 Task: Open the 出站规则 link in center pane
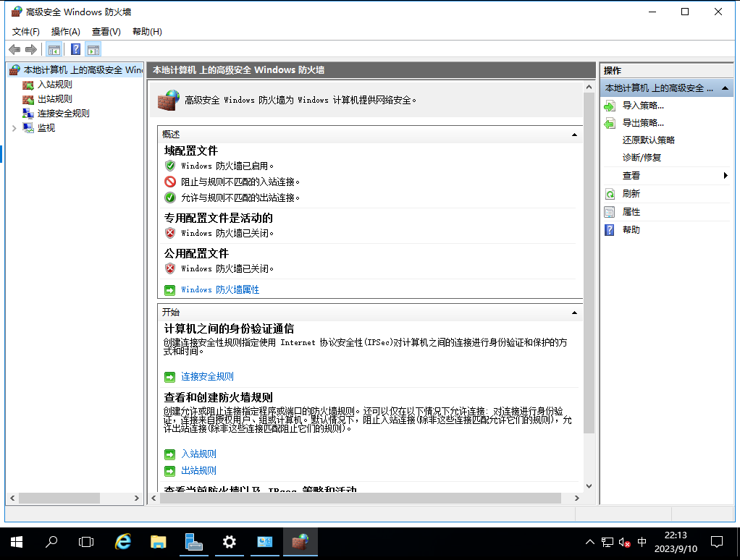point(198,470)
